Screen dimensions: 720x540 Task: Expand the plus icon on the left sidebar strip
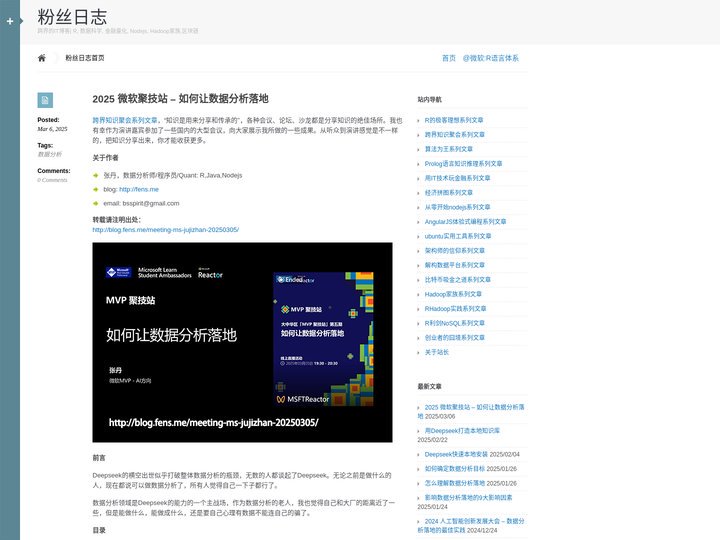[10, 21]
